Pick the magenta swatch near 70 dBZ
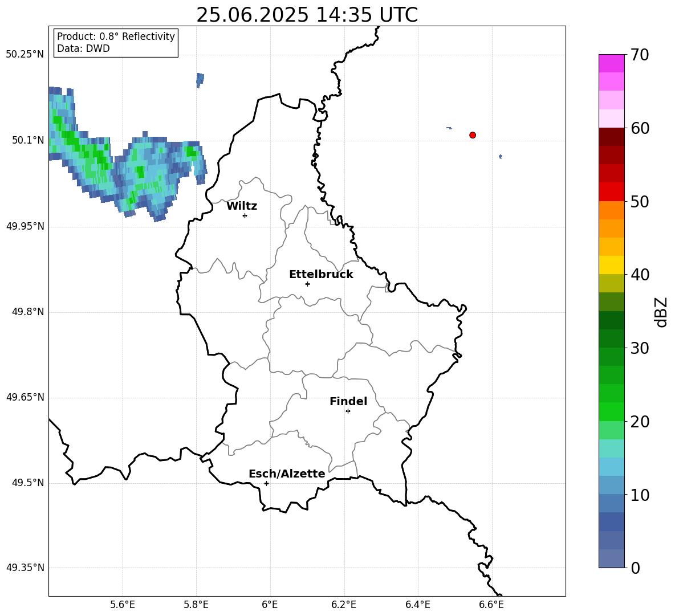This screenshot has height=616, width=675. click(612, 63)
